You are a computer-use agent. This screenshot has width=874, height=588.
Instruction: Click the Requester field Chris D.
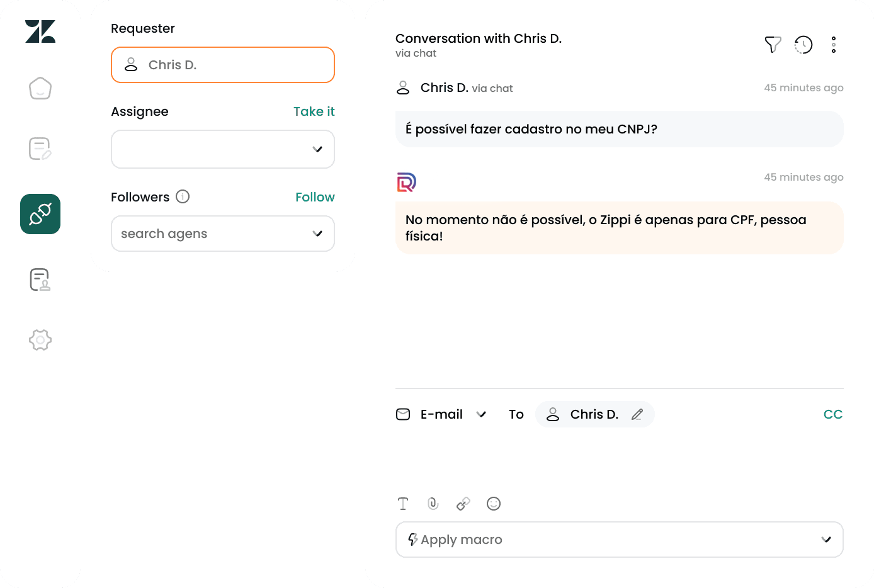click(223, 65)
